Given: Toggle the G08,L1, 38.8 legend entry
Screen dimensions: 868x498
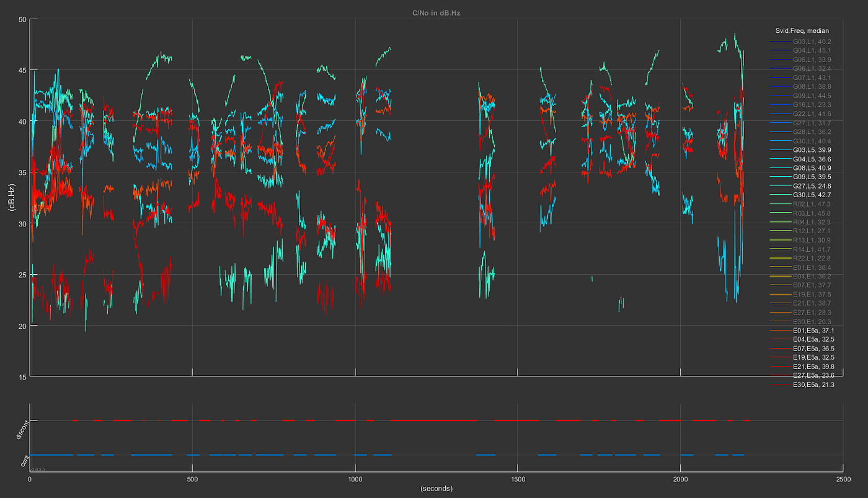Looking at the screenshot, I should pos(813,87).
